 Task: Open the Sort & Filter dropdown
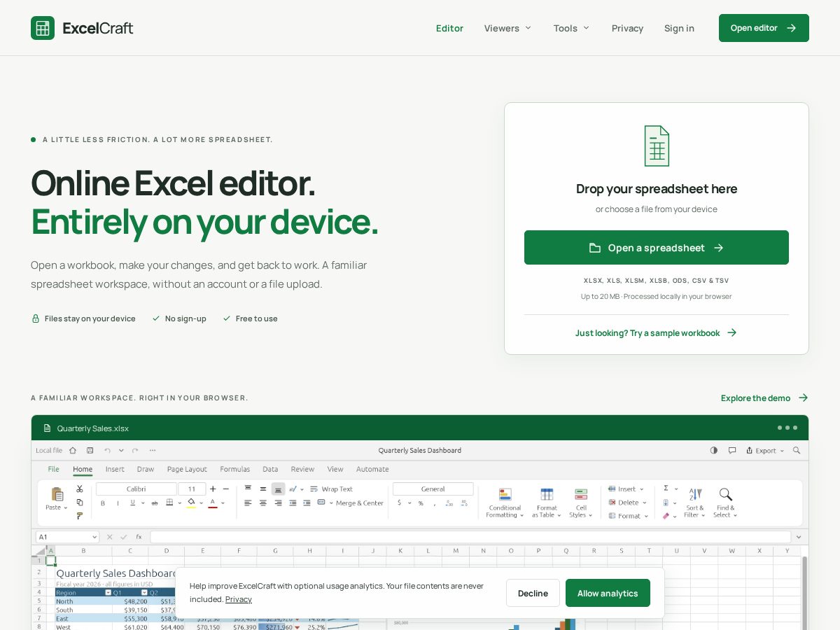(695, 503)
